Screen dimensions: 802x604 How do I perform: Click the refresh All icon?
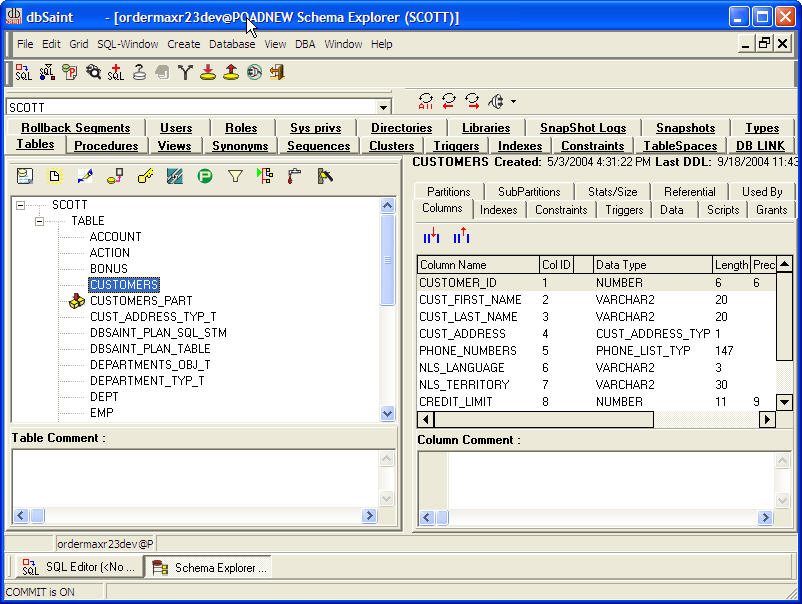[x=426, y=101]
